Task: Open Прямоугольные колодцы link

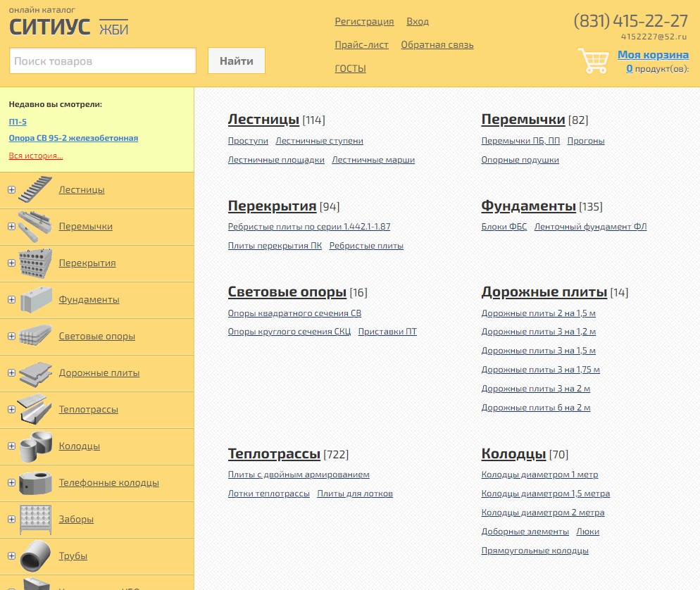Action: point(535,551)
